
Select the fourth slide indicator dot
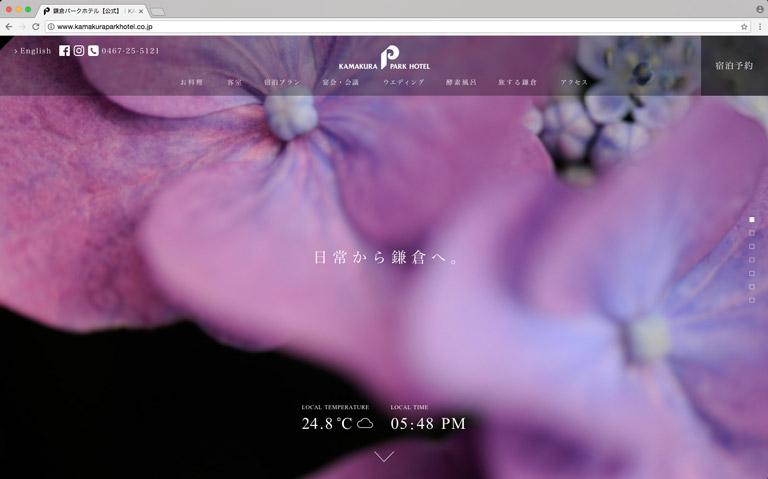752,260
